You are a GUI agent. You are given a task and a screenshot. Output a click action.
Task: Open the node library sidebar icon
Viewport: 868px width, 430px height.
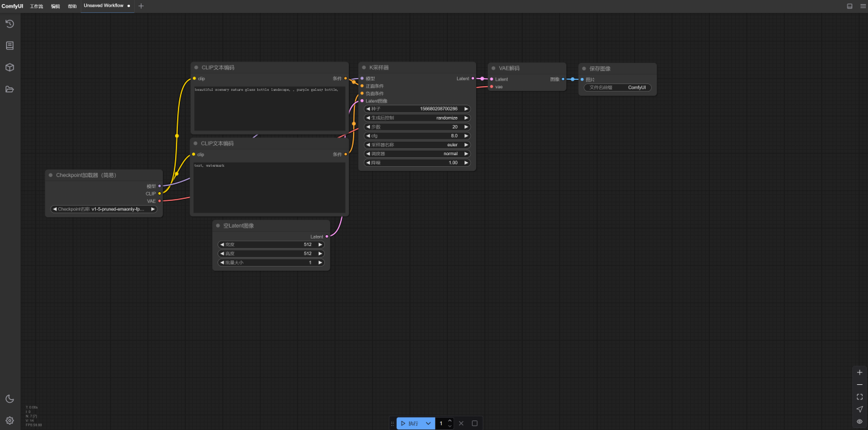pos(10,46)
